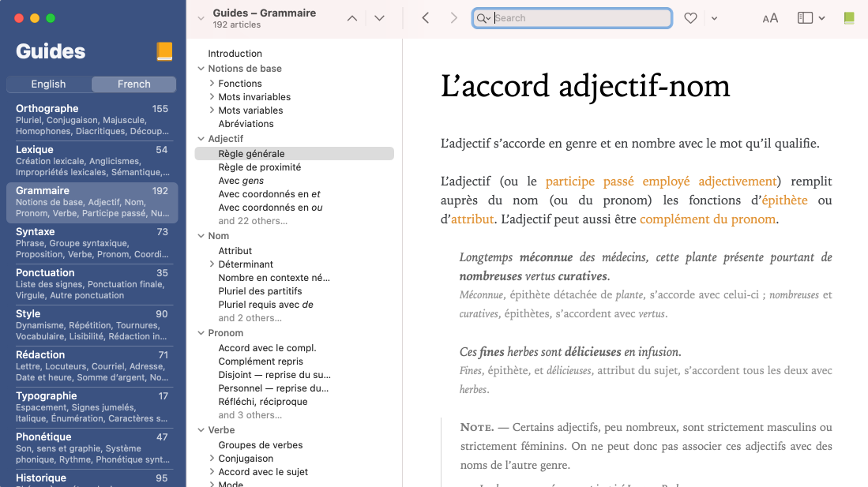This screenshot has height=487, width=868.
Task: Click in the Search field
Action: 581,18
